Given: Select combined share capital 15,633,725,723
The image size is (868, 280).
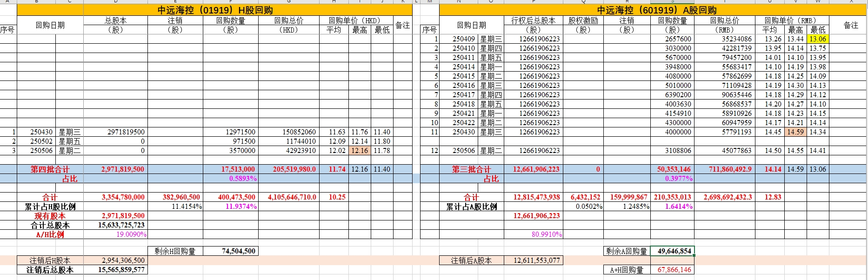Looking at the screenshot, I should (x=115, y=225).
